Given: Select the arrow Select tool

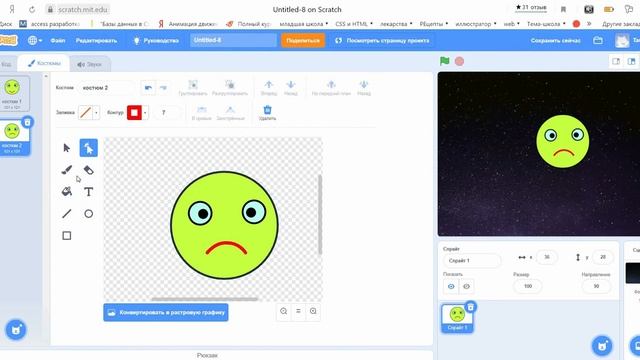Looking at the screenshot, I should pyautogui.click(x=67, y=148).
